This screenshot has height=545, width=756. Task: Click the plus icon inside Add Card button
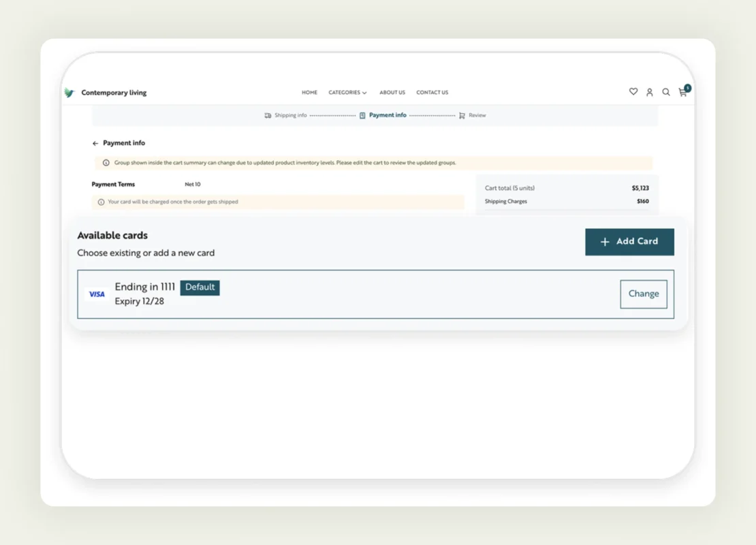(605, 242)
